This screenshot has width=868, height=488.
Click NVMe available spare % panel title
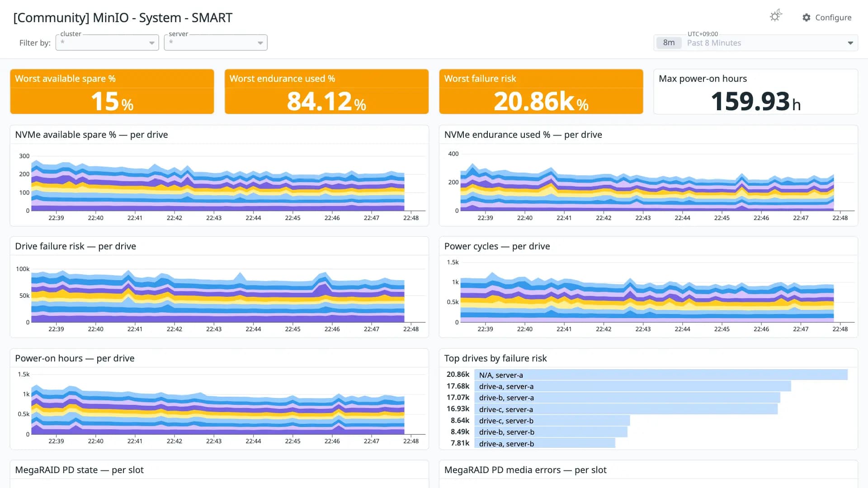91,135
